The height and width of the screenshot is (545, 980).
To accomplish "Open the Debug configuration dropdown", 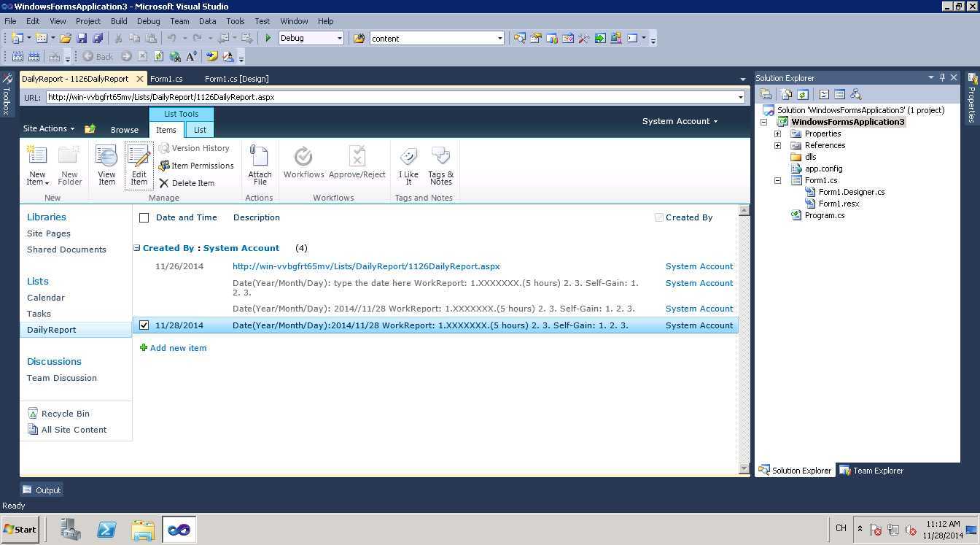I will pos(339,38).
